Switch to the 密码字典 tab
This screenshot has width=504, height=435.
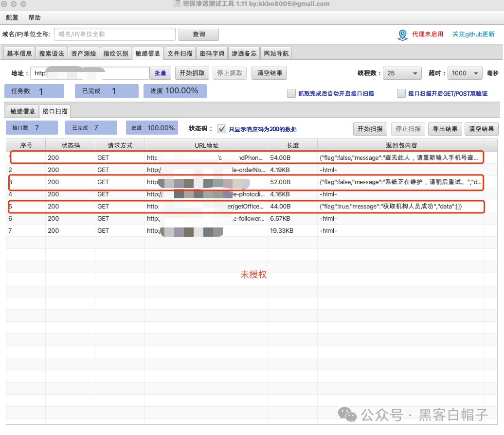212,53
